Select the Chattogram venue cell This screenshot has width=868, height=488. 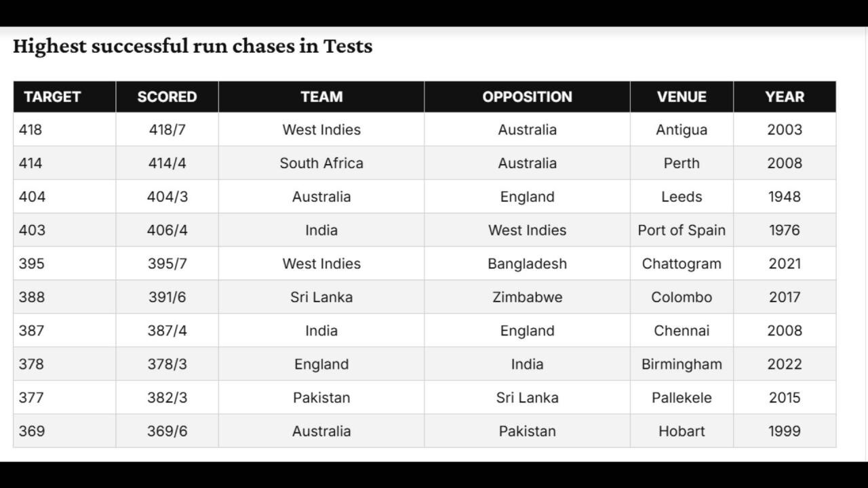[x=682, y=264]
